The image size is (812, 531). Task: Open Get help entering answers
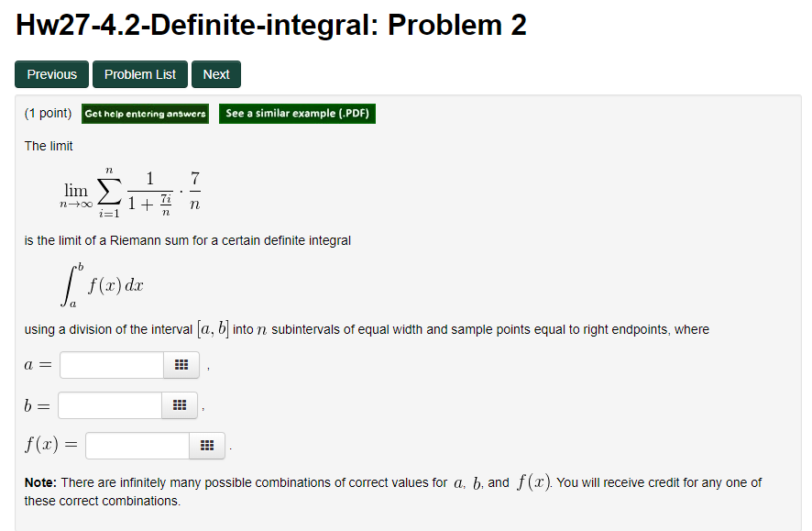145,114
